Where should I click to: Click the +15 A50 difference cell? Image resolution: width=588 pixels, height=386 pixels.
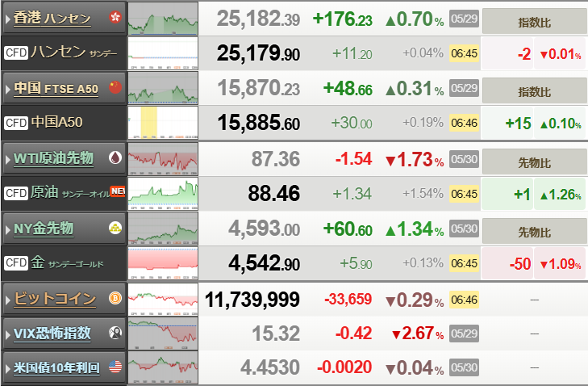(507, 124)
